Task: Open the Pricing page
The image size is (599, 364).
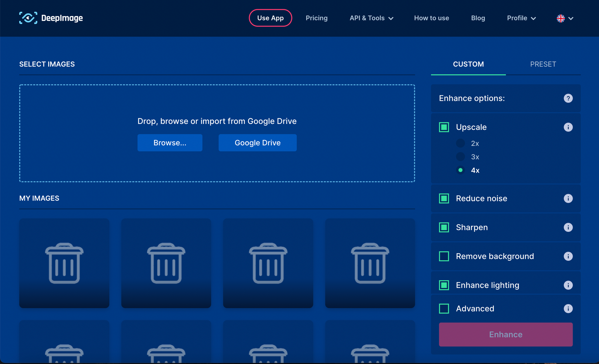Action: [317, 18]
